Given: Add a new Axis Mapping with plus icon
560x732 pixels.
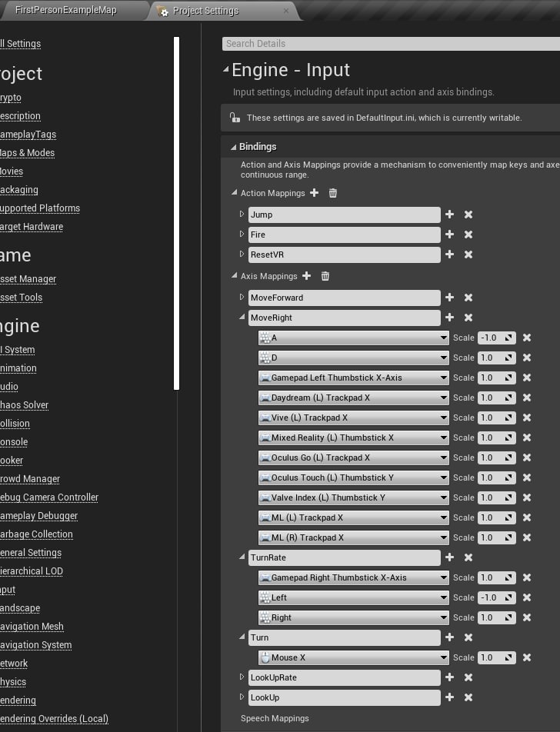Looking at the screenshot, I should [x=306, y=276].
